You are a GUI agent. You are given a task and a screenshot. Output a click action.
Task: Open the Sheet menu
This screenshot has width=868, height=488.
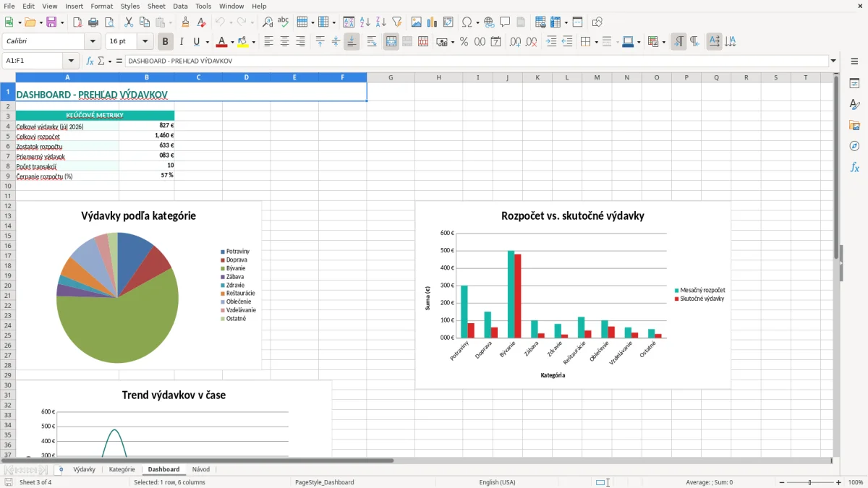click(156, 6)
